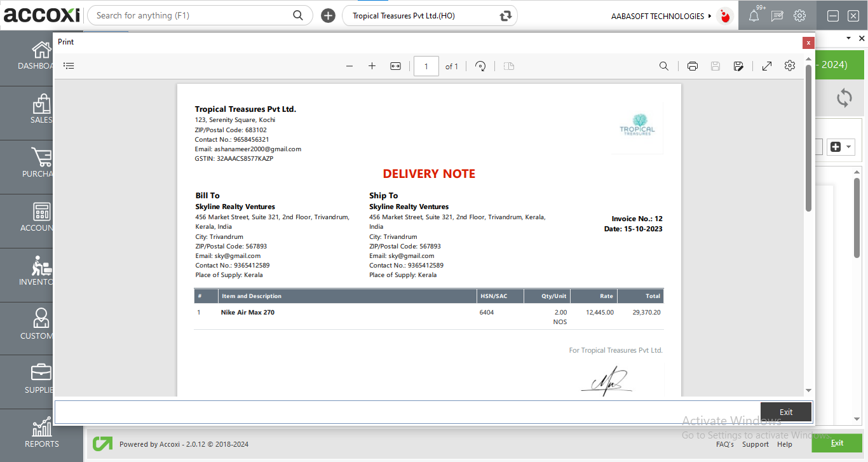Click the search icon inside the print preview
Image resolution: width=868 pixels, height=462 pixels.
point(663,65)
